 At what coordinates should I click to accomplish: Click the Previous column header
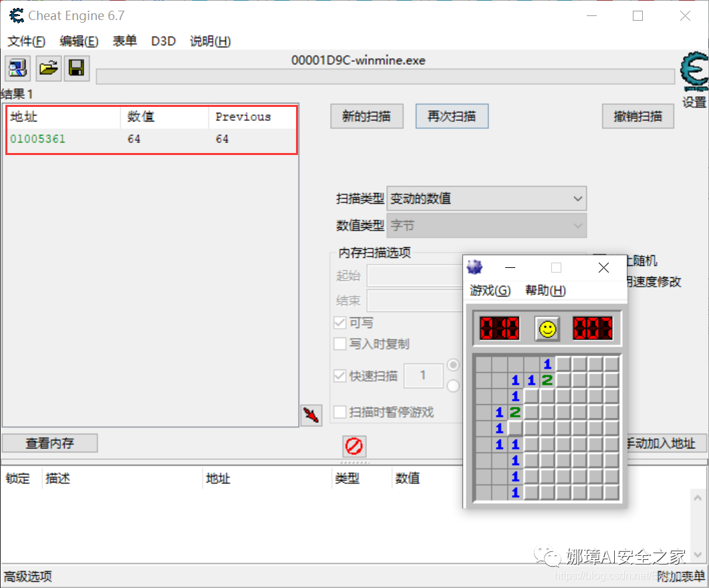[253, 117]
